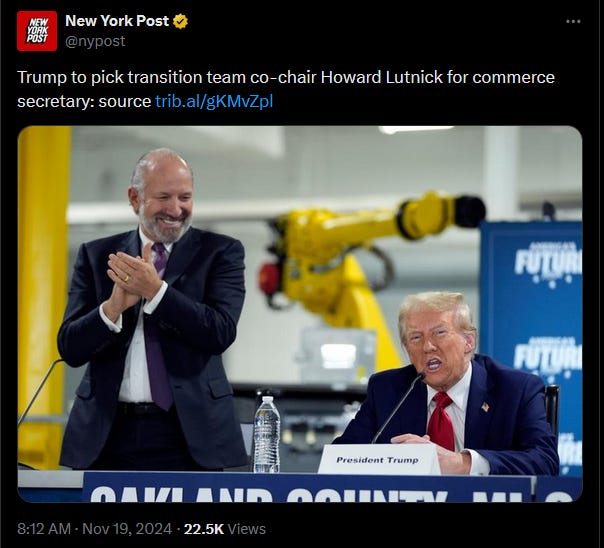Follow the trib.al/gKMvZpl link
The image size is (604, 548).
214,101
